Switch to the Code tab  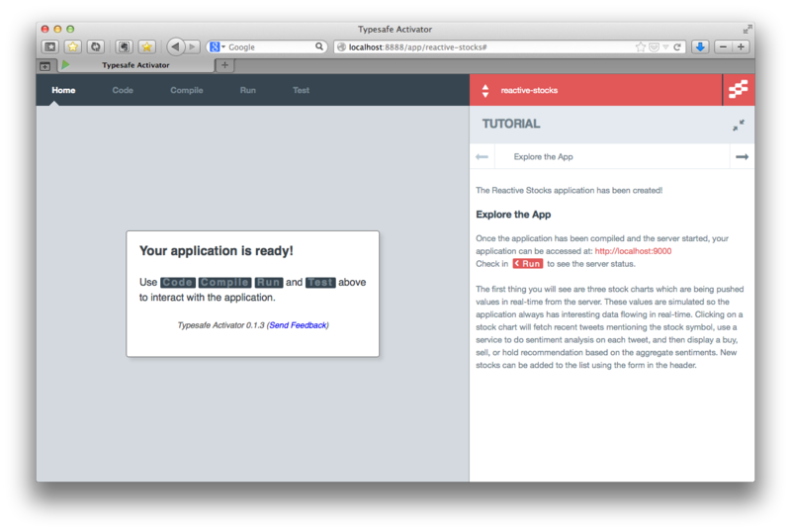[123, 90]
